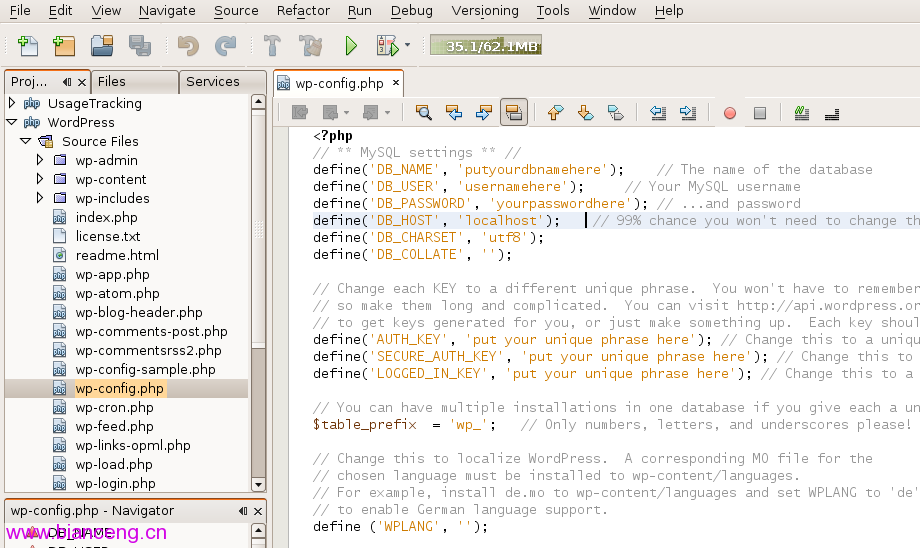
Task: Click the $table_prefix variable in code
Action: [x=364, y=424]
